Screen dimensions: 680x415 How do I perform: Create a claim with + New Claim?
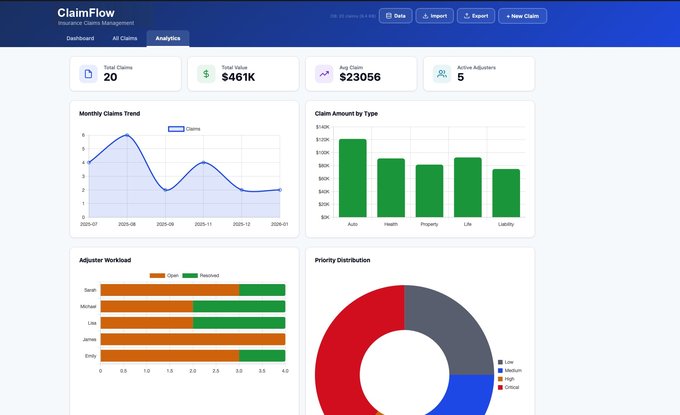[523, 16]
